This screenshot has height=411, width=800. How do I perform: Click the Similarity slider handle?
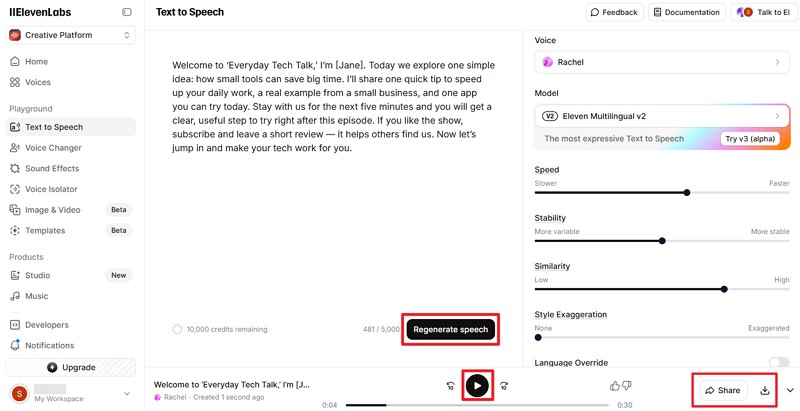[x=724, y=289]
